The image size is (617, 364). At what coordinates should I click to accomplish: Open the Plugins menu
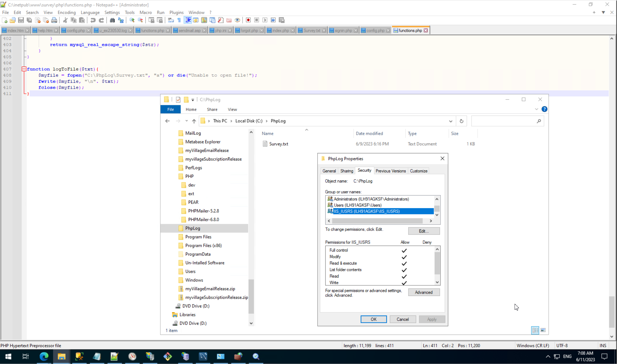(176, 12)
